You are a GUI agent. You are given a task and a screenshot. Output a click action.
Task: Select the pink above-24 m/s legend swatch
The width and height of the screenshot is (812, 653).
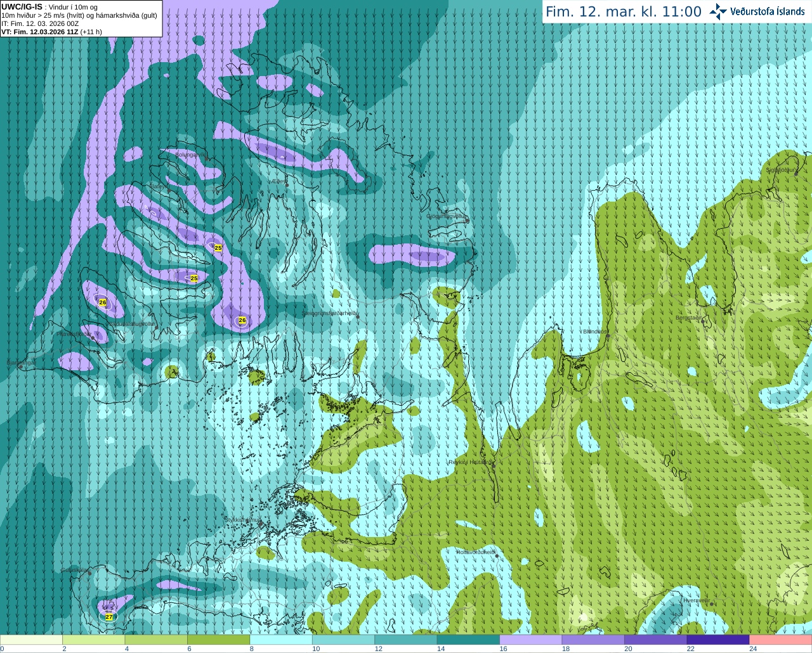click(x=781, y=640)
